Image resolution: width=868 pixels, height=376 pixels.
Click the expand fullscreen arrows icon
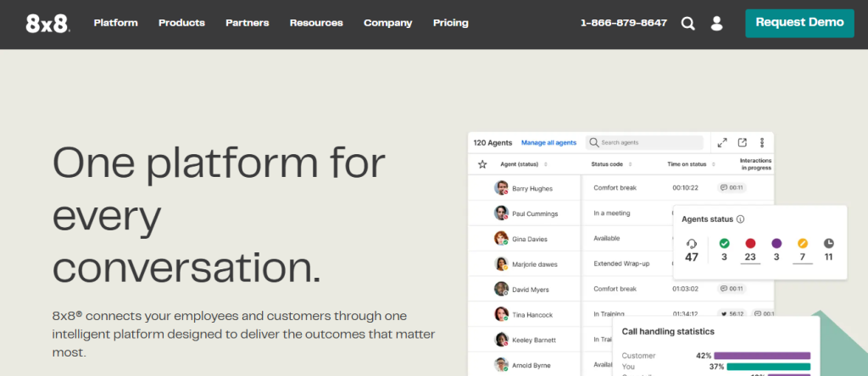[x=722, y=143]
